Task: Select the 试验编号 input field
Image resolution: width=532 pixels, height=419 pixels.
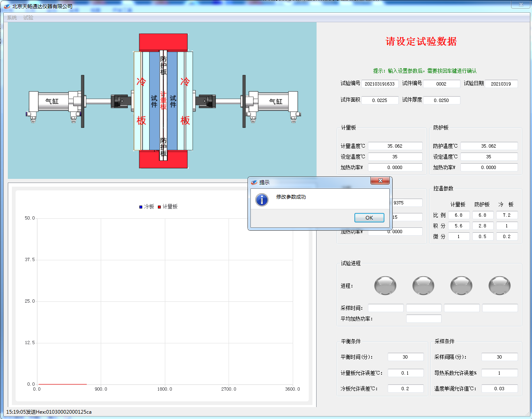Action: point(380,84)
